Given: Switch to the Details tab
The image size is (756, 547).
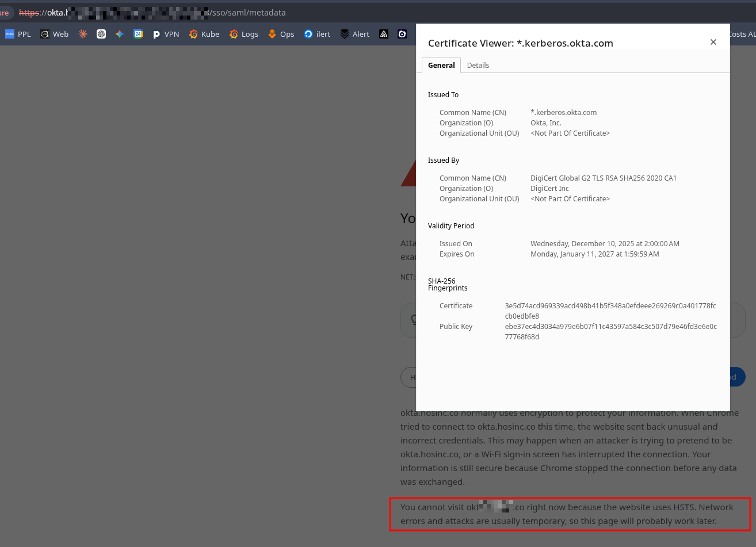Looking at the screenshot, I should pyautogui.click(x=478, y=66).
